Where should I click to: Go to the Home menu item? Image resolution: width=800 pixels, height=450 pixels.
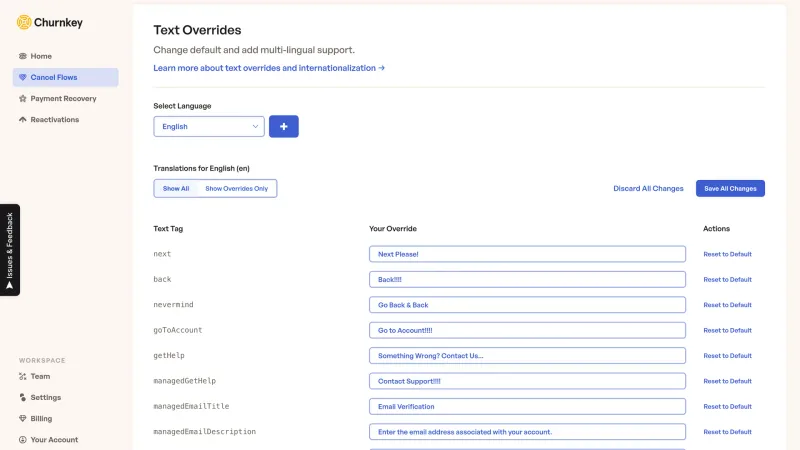[x=65, y=56]
